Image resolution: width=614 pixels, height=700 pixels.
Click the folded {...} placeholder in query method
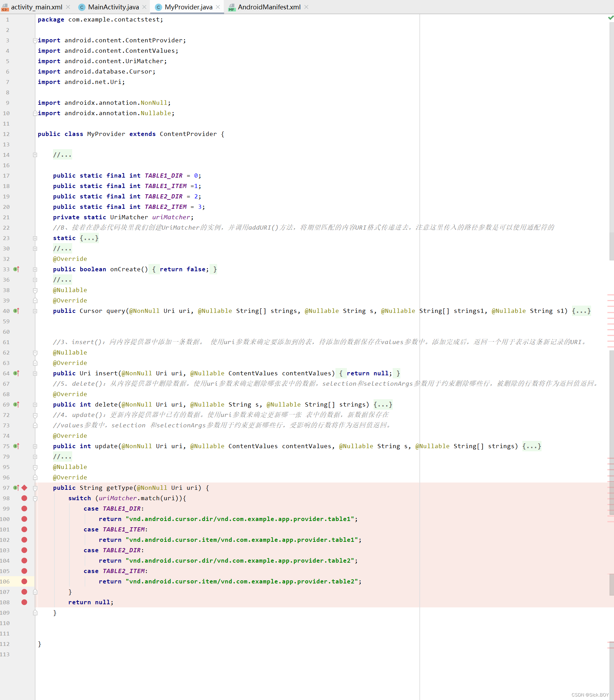pyautogui.click(x=581, y=311)
